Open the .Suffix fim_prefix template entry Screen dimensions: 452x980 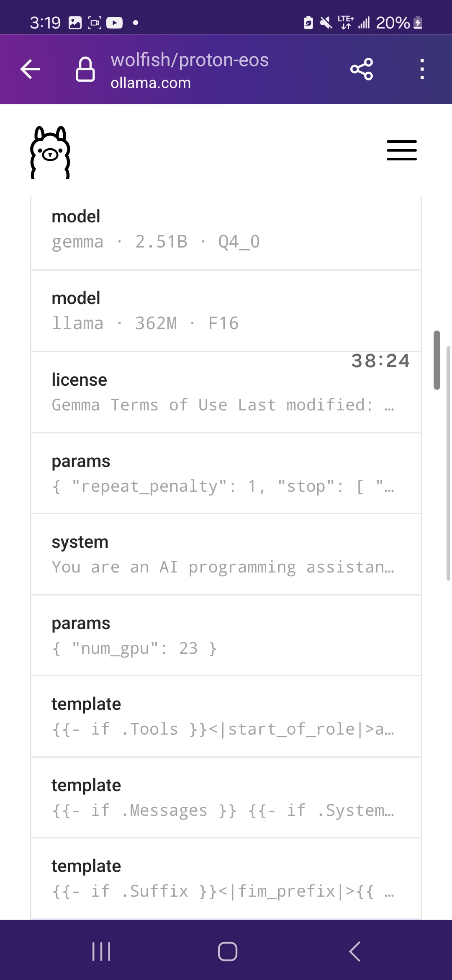(226, 879)
